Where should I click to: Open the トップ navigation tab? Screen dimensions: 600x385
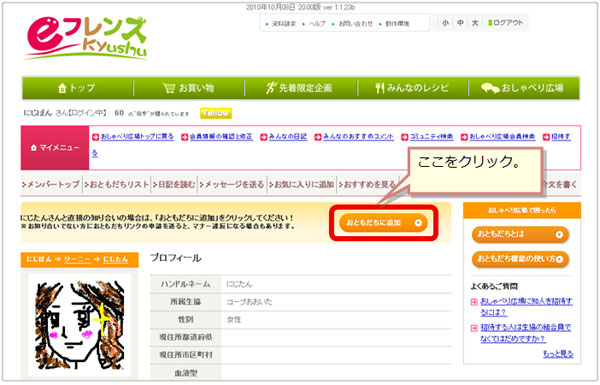click(77, 88)
